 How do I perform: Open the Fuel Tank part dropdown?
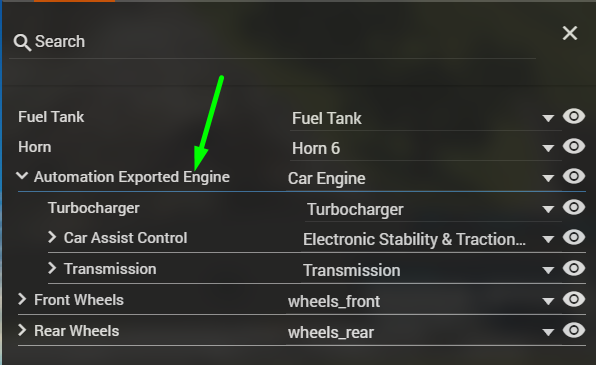pyautogui.click(x=548, y=119)
